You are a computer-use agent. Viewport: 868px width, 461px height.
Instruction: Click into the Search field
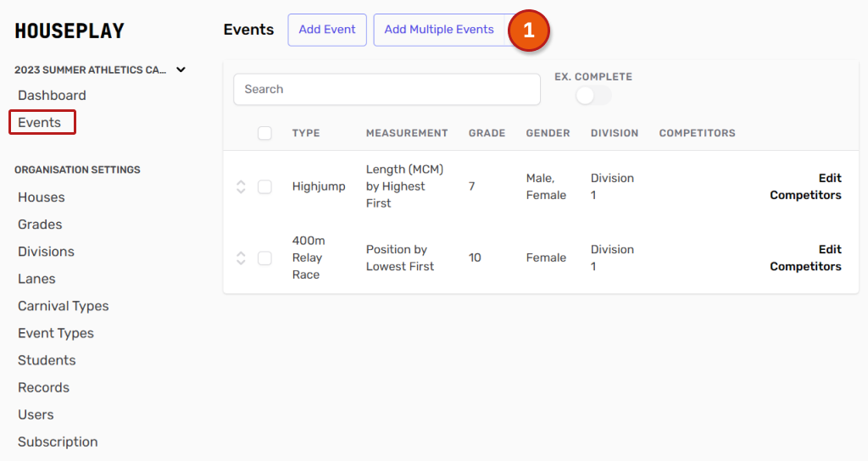click(x=387, y=89)
